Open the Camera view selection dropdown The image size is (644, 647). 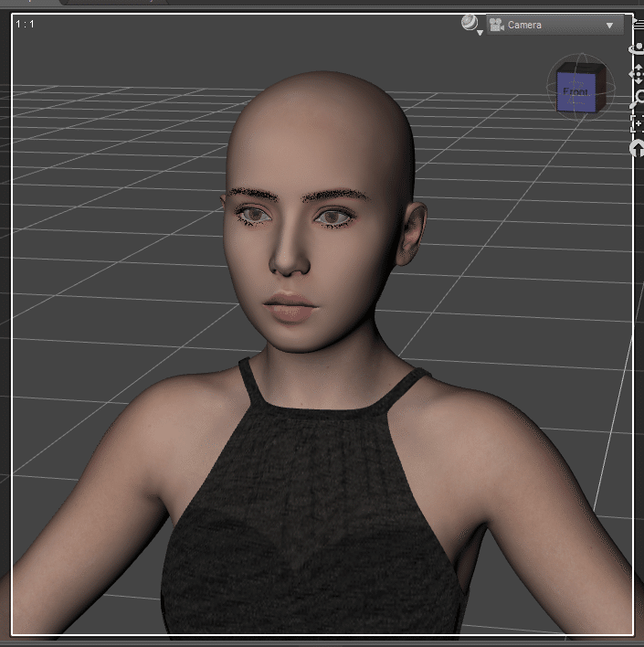[554, 25]
